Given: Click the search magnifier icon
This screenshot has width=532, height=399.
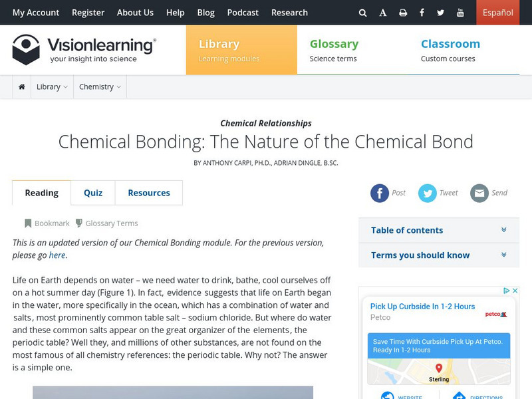Looking at the screenshot, I should pyautogui.click(x=362, y=13).
